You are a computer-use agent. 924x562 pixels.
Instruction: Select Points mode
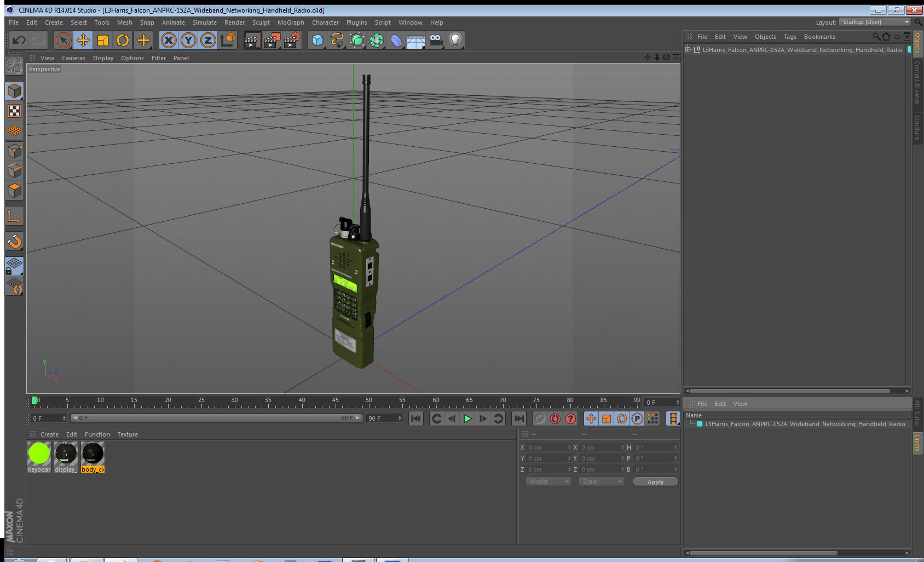coord(14,151)
